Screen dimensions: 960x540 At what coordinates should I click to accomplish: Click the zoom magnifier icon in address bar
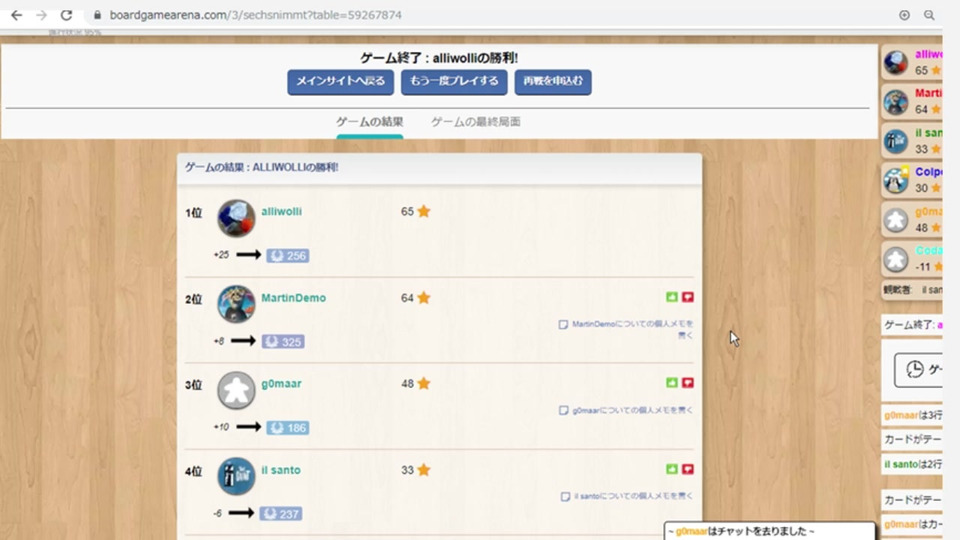click(929, 15)
